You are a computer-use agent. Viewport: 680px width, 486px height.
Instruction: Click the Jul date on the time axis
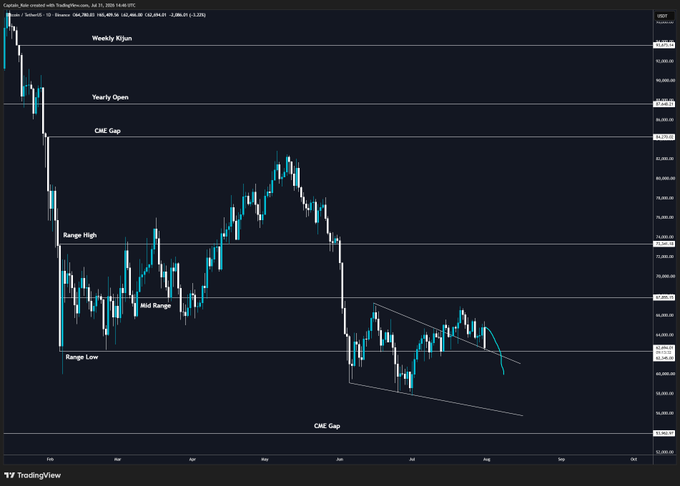[412, 459]
